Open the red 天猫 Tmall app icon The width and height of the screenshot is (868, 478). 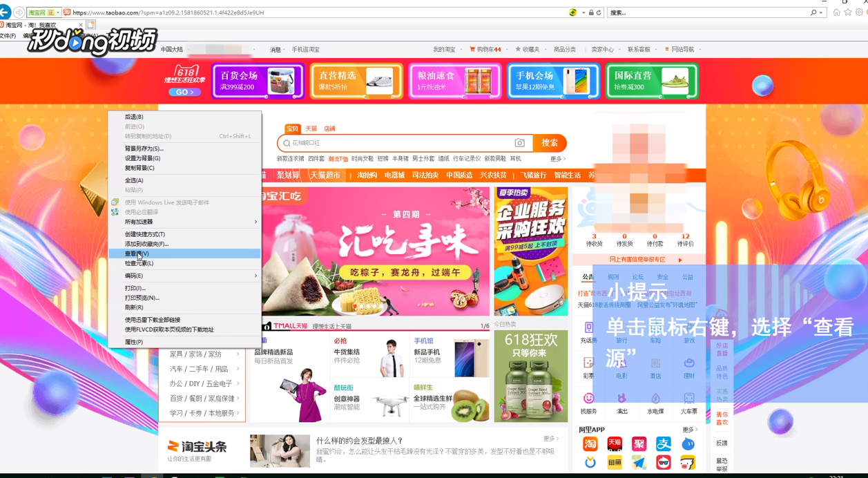point(615,444)
